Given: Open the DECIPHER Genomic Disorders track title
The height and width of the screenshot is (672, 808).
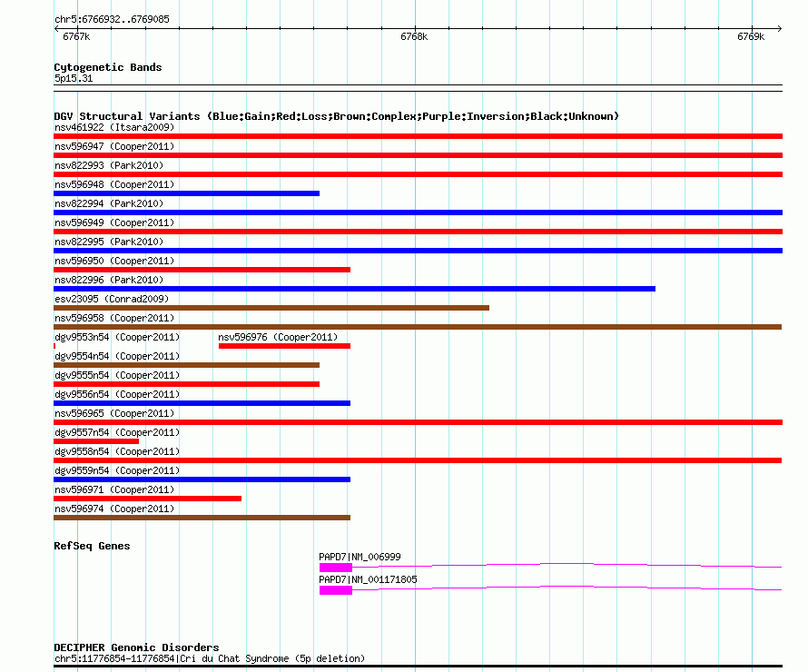Looking at the screenshot, I should [x=136, y=647].
